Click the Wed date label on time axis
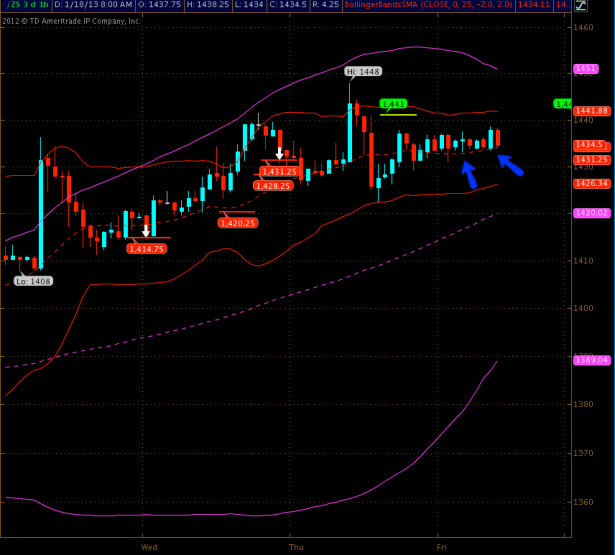This screenshot has width=615, height=555. tap(149, 547)
